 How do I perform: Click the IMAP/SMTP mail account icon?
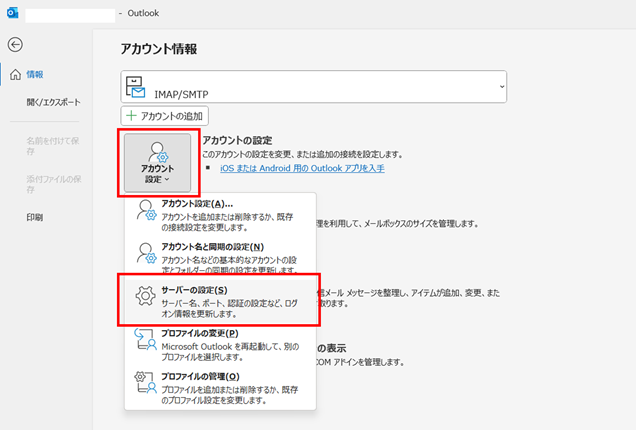(x=135, y=88)
